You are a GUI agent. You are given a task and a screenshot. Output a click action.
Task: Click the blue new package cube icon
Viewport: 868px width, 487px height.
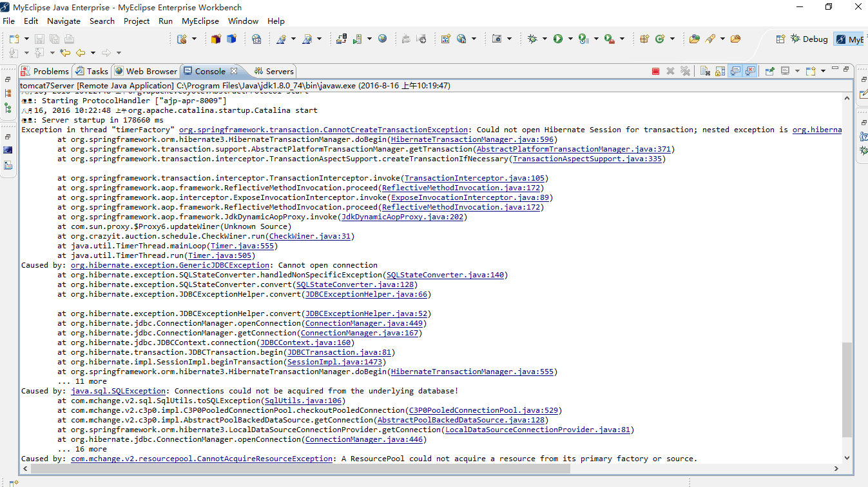coord(231,39)
